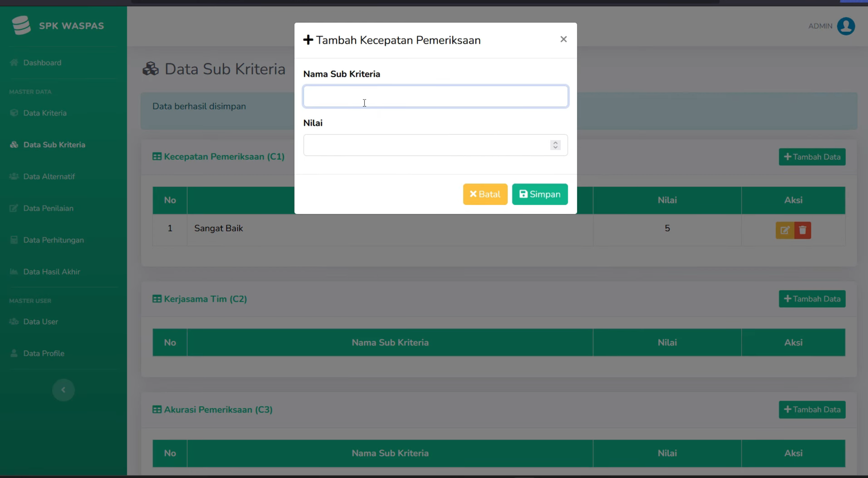Collapse the sidebar with chevron toggle

pyautogui.click(x=63, y=390)
